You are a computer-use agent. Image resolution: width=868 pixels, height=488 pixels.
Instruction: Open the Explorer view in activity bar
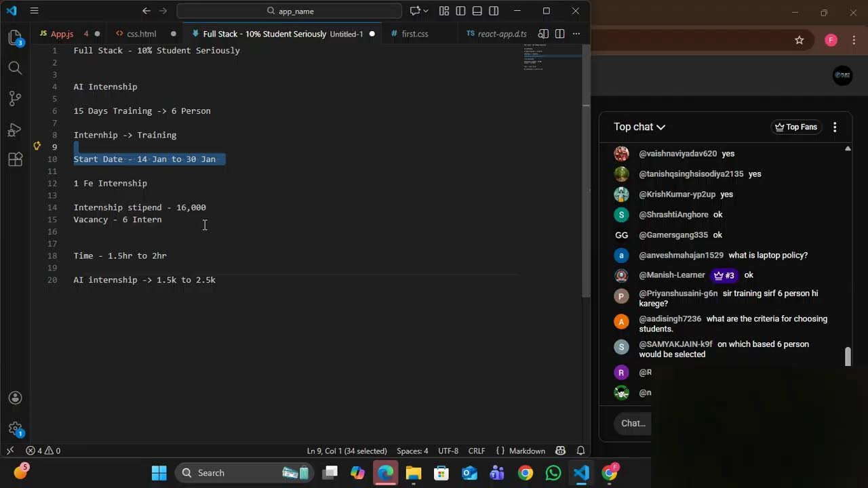point(15,38)
